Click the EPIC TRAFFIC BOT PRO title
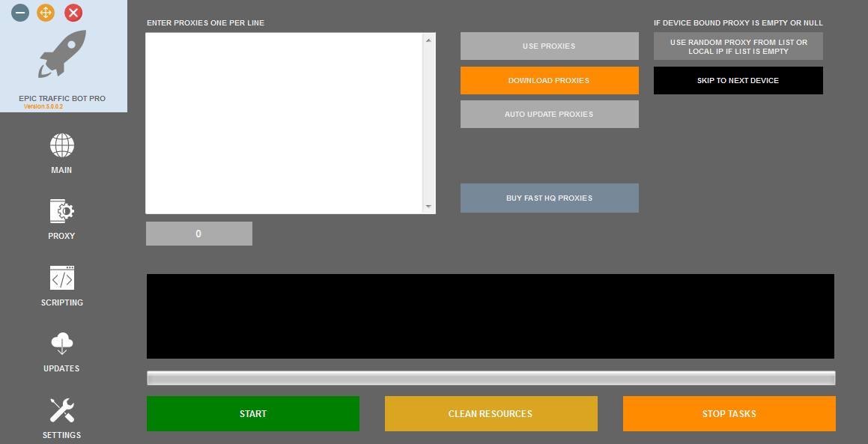The width and height of the screenshot is (868, 444). coord(62,99)
